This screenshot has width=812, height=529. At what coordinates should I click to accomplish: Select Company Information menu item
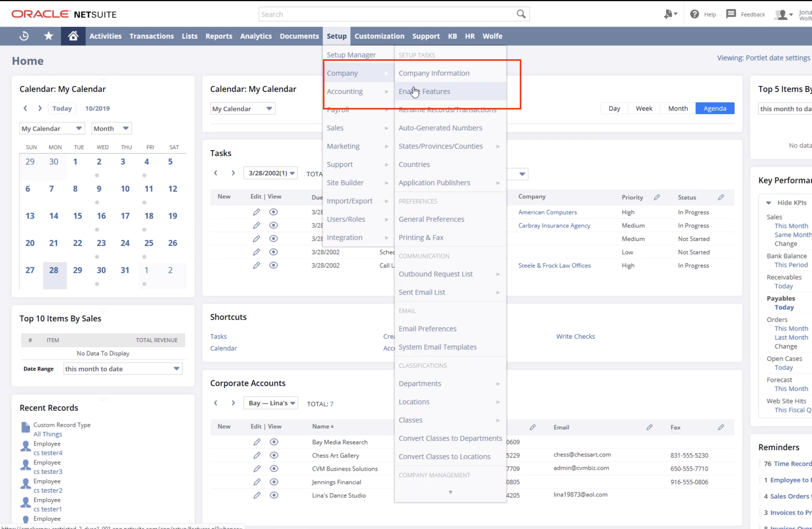click(450, 73)
